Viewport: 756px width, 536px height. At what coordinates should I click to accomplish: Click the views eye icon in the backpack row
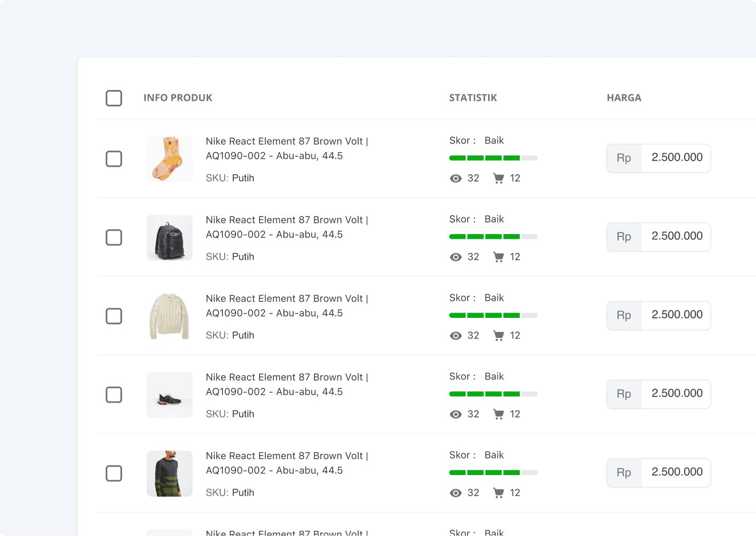pyautogui.click(x=456, y=257)
